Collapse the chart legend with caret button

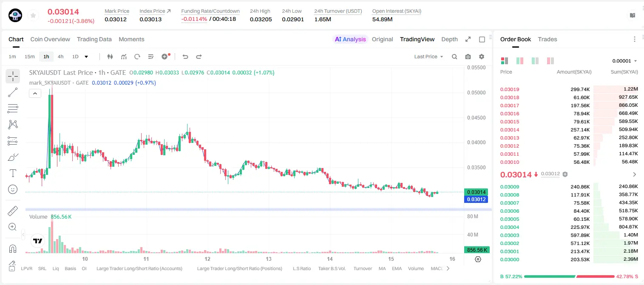point(35,93)
